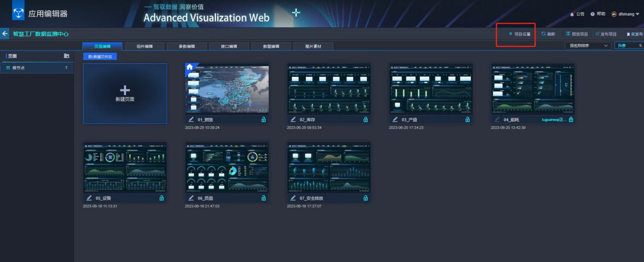Click the edit pencil for 01_销售
644x262 pixels.
(191, 120)
